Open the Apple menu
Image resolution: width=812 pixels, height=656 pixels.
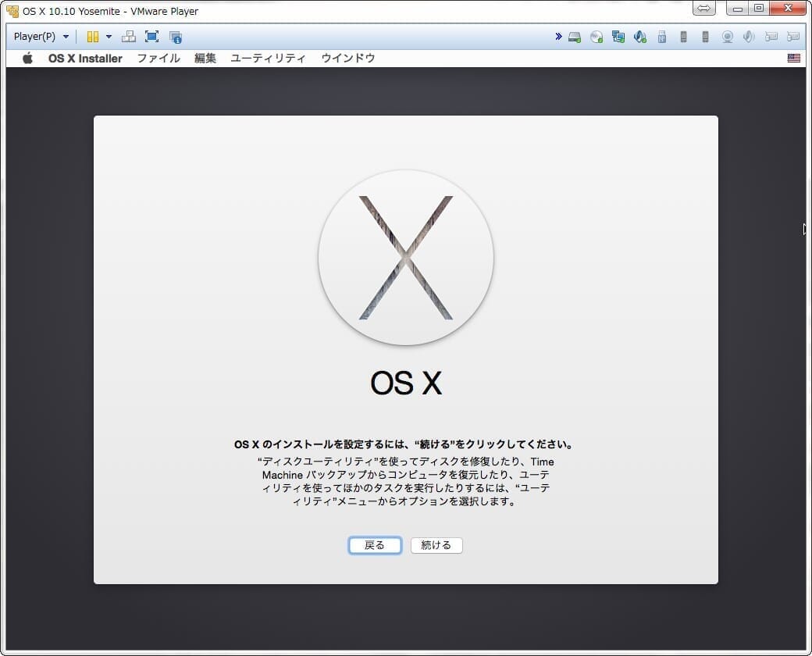pos(27,58)
